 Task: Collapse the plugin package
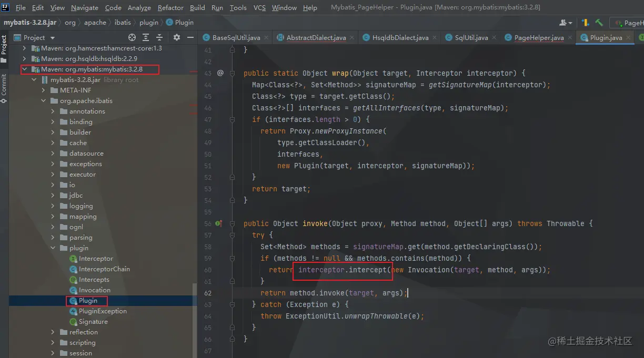(53, 248)
